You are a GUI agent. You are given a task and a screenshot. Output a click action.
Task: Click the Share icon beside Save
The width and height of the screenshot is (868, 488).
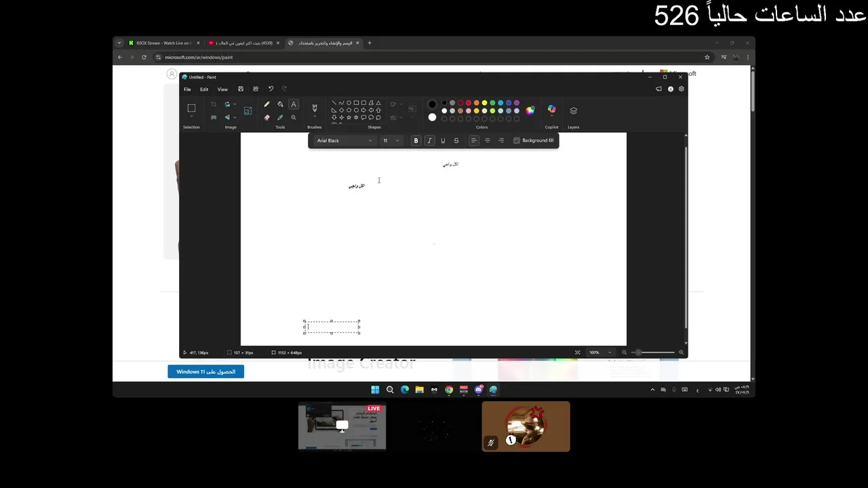(256, 89)
